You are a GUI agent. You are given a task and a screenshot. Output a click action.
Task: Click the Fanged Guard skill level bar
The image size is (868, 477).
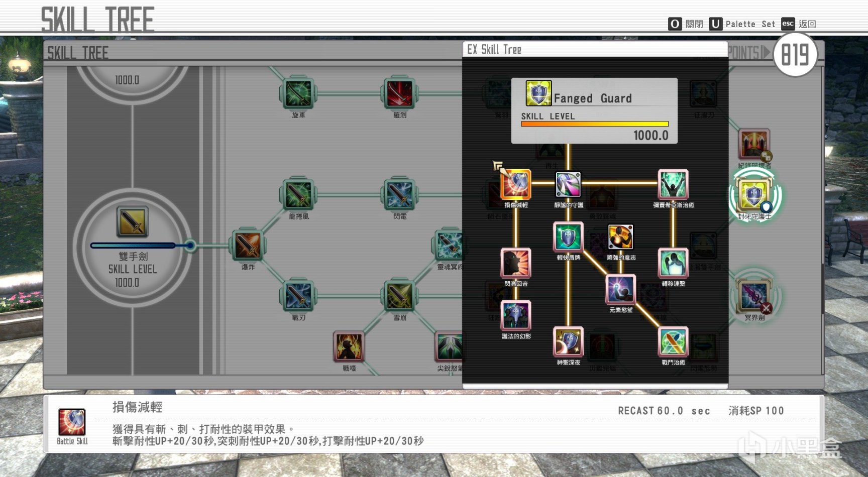click(595, 124)
